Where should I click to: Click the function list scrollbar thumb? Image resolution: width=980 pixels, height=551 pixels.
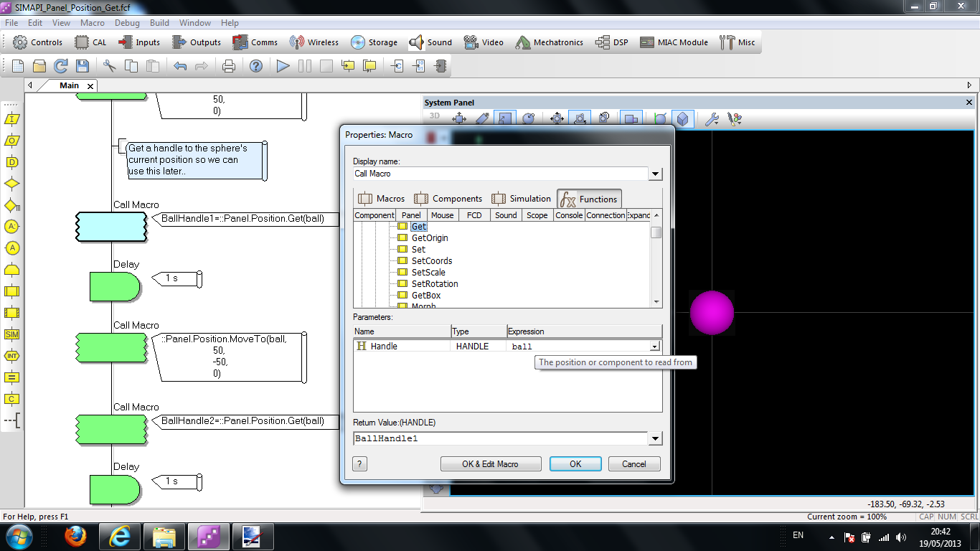pyautogui.click(x=656, y=232)
